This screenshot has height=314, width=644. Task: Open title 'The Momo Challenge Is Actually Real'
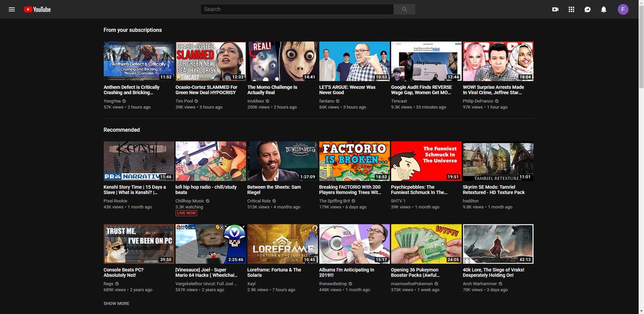pyautogui.click(x=272, y=90)
